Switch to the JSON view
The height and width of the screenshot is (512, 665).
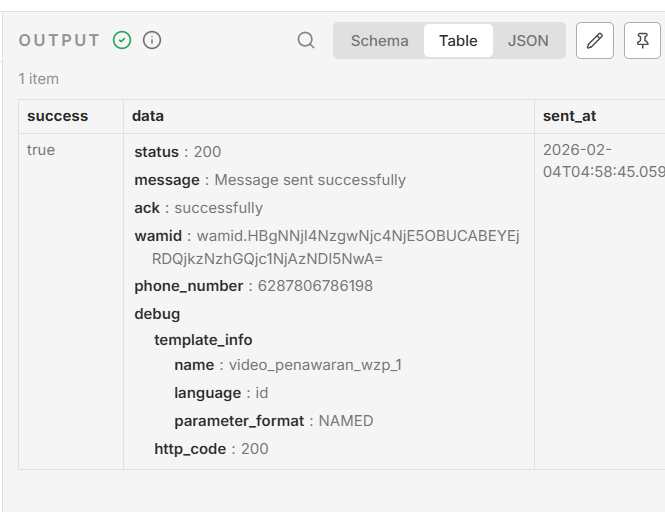click(x=528, y=41)
